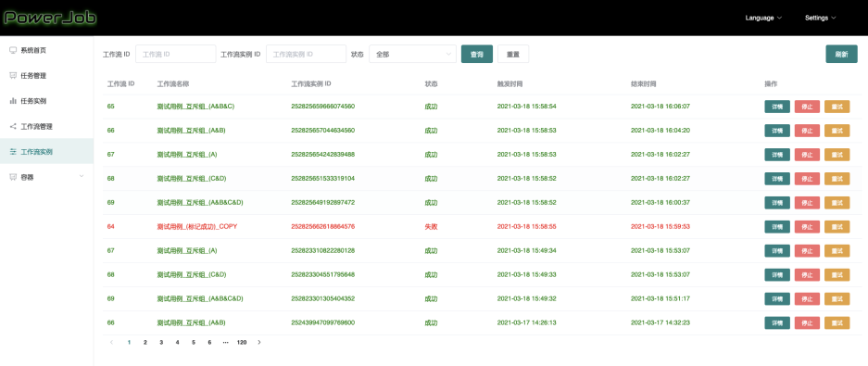Click the pagination ellipsis jump control
Image resolution: width=868 pixels, height=366 pixels.
pos(225,343)
